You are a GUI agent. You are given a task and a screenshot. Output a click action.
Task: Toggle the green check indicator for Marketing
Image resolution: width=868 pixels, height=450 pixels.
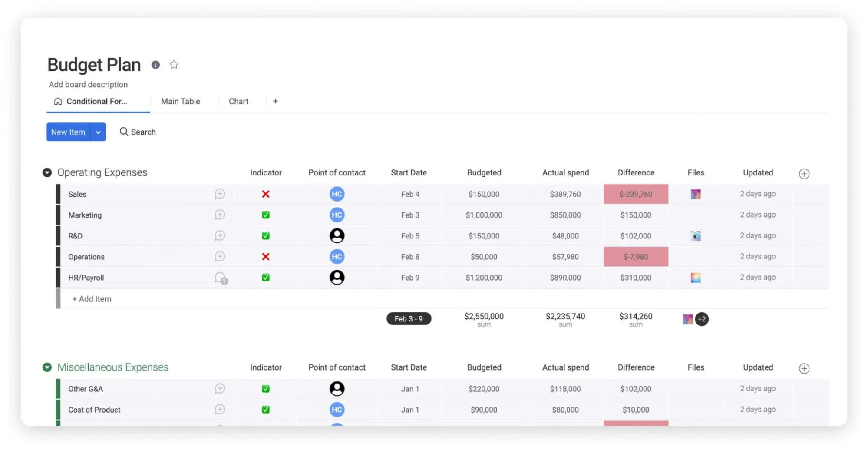click(x=266, y=215)
